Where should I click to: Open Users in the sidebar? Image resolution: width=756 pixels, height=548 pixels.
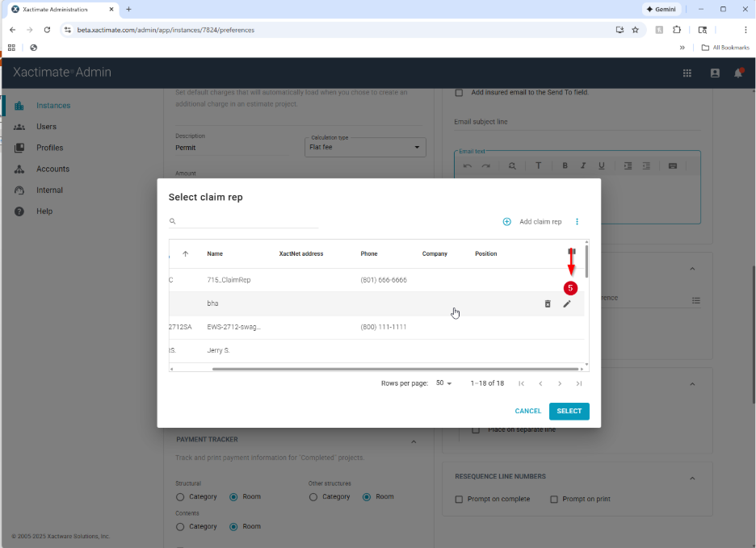(x=46, y=127)
